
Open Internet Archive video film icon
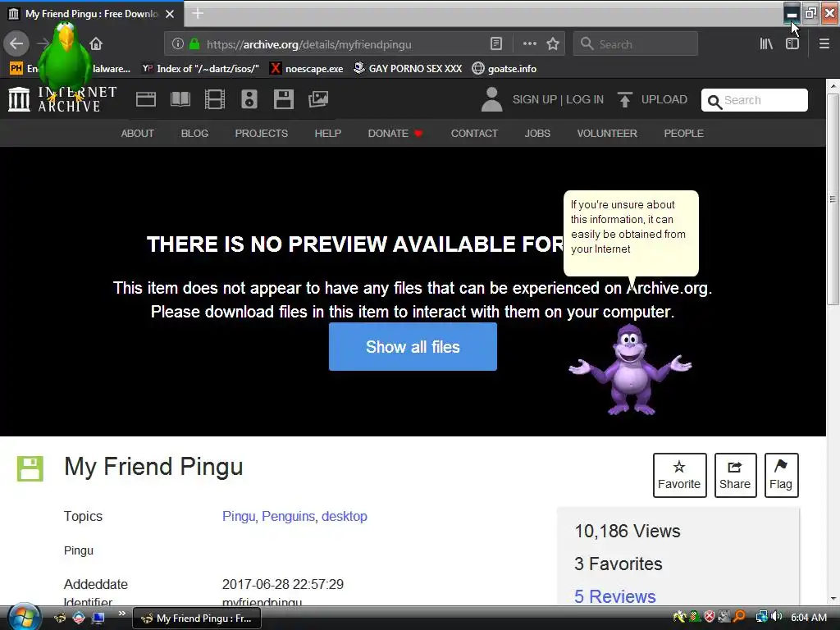click(215, 99)
